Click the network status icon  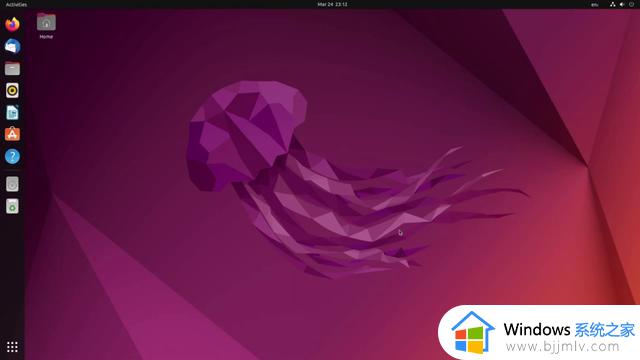[x=613, y=4]
